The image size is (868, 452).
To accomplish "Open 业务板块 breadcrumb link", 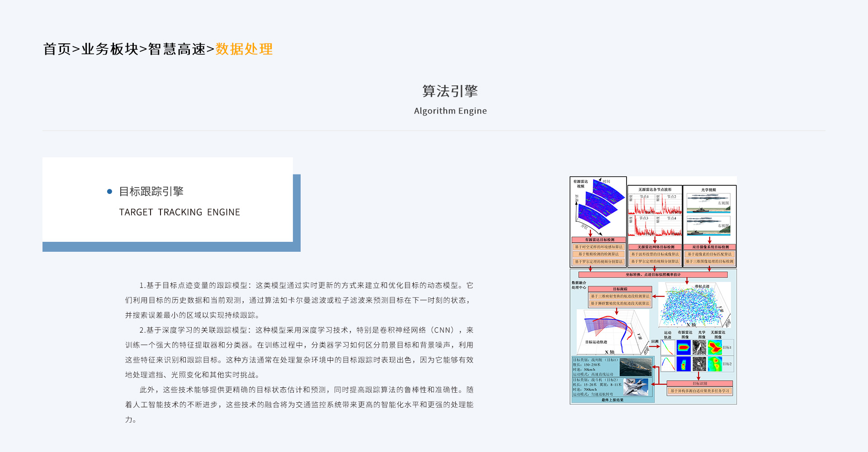I will tap(110, 49).
